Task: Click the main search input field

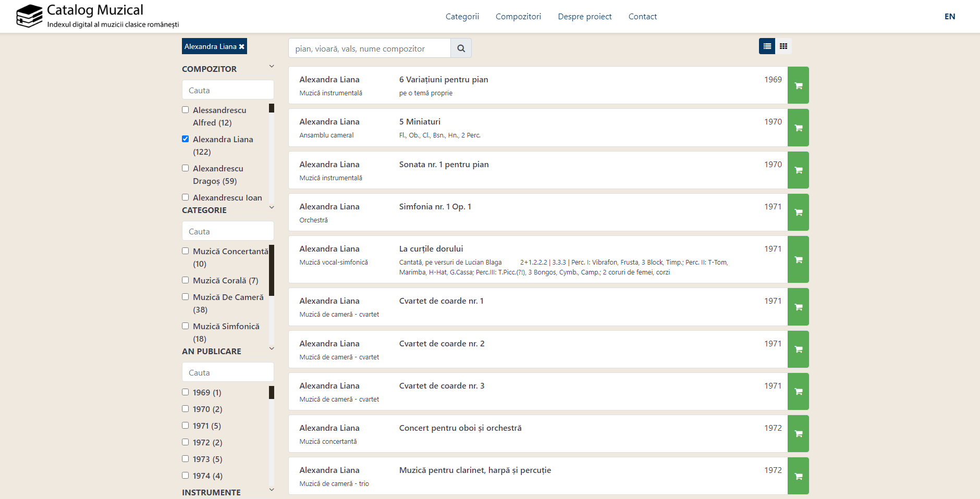Action: 369,48
